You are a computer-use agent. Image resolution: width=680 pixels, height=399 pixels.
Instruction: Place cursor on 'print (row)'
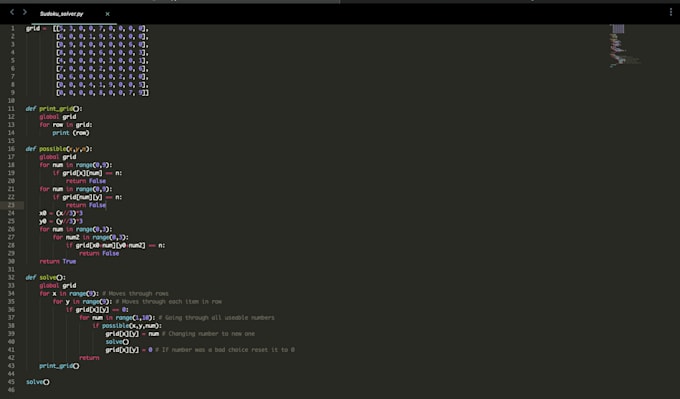(x=71, y=133)
